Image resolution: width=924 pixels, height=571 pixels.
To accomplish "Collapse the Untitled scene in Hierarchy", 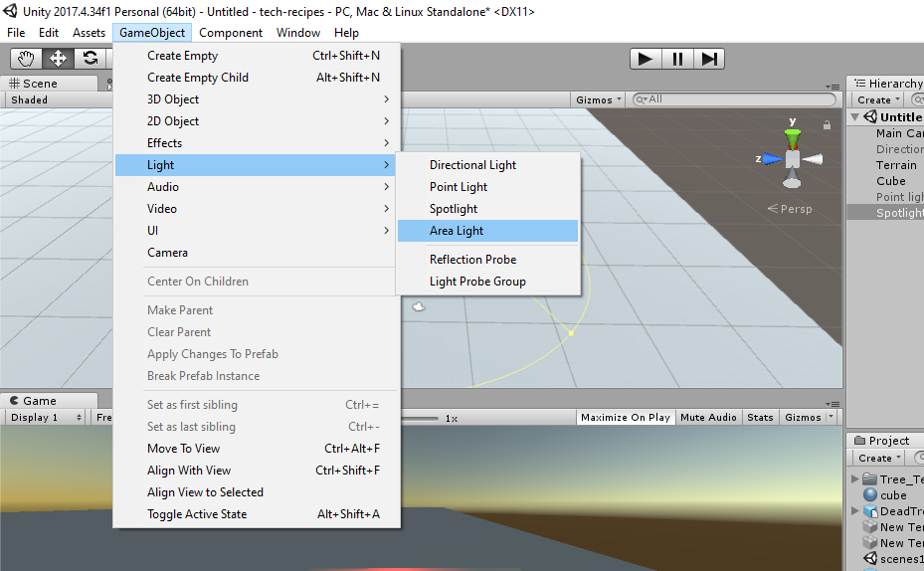I will (855, 117).
